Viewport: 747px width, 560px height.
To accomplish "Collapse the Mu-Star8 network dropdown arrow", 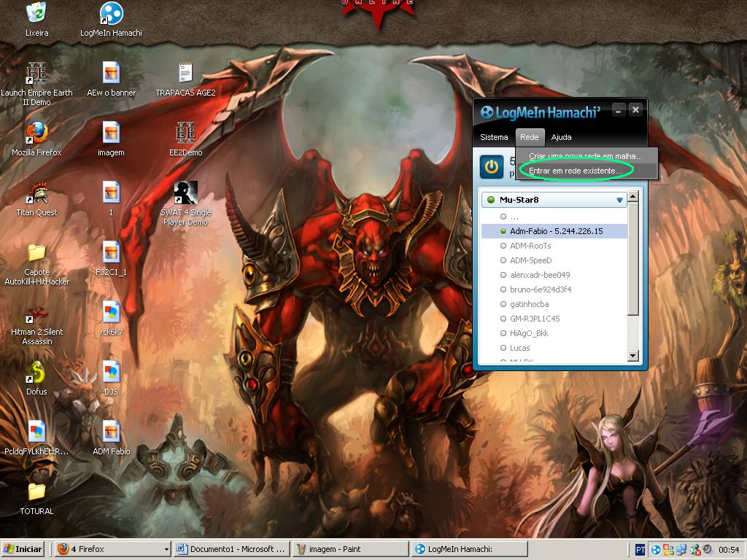I will pyautogui.click(x=619, y=200).
